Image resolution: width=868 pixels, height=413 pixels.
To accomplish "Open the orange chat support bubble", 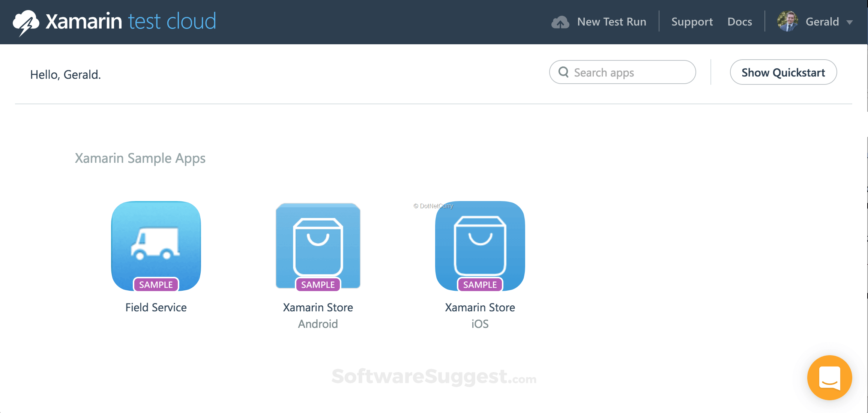I will [x=829, y=377].
